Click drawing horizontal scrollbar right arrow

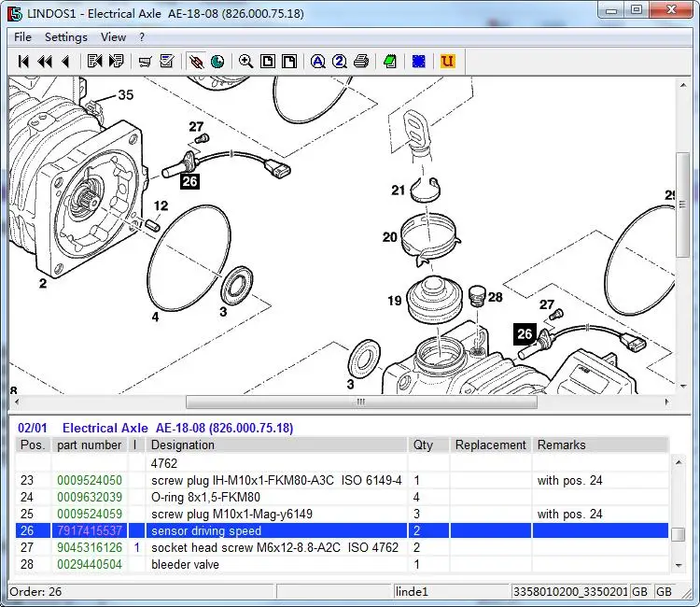pyautogui.click(x=666, y=402)
